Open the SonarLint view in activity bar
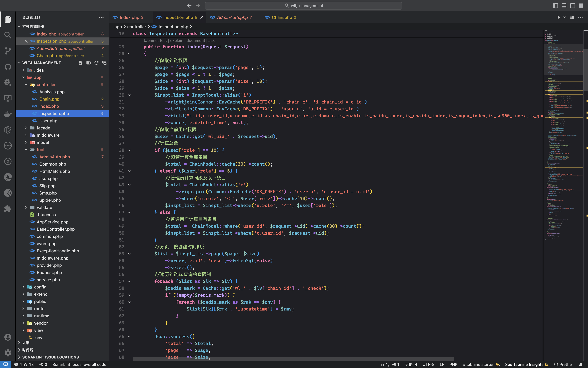The image size is (588, 368). (x=8, y=146)
